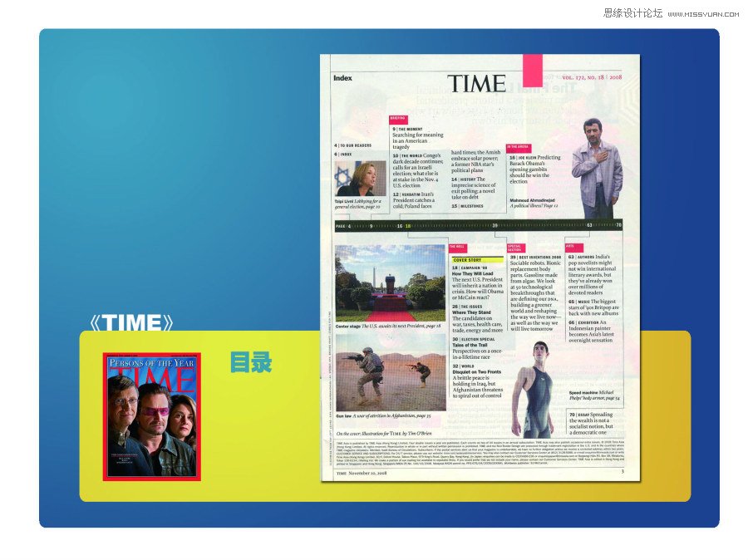The width and height of the screenshot is (748, 560).
Task: Click the "39 | BEST INVENTIONS 2008" entry
Action: pyautogui.click(x=536, y=257)
